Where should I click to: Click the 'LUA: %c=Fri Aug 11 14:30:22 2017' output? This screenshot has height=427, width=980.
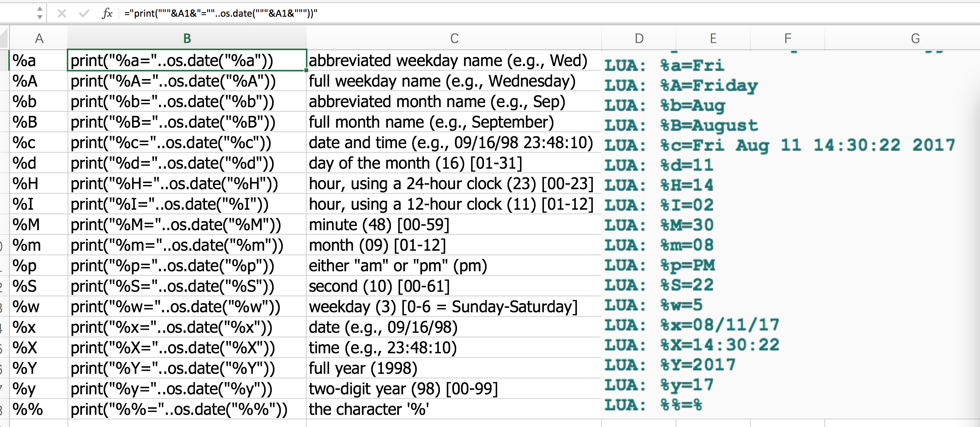click(x=780, y=145)
